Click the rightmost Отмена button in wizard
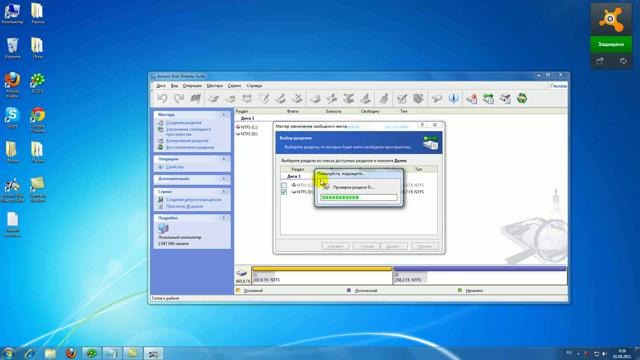 click(425, 246)
